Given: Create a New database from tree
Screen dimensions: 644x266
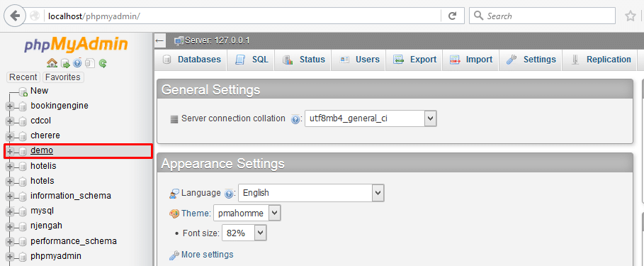Looking at the screenshot, I should (39, 91).
